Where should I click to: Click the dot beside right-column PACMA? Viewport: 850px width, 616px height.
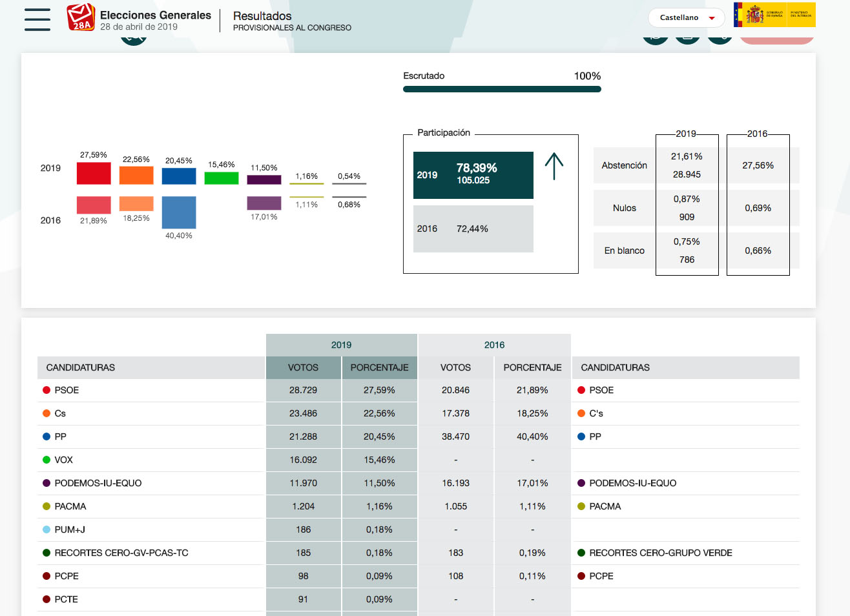[x=581, y=506]
